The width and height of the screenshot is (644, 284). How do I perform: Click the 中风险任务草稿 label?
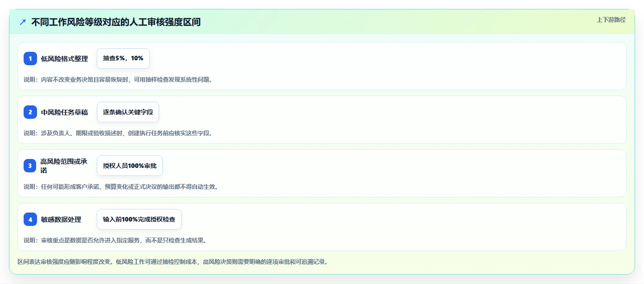click(64, 112)
